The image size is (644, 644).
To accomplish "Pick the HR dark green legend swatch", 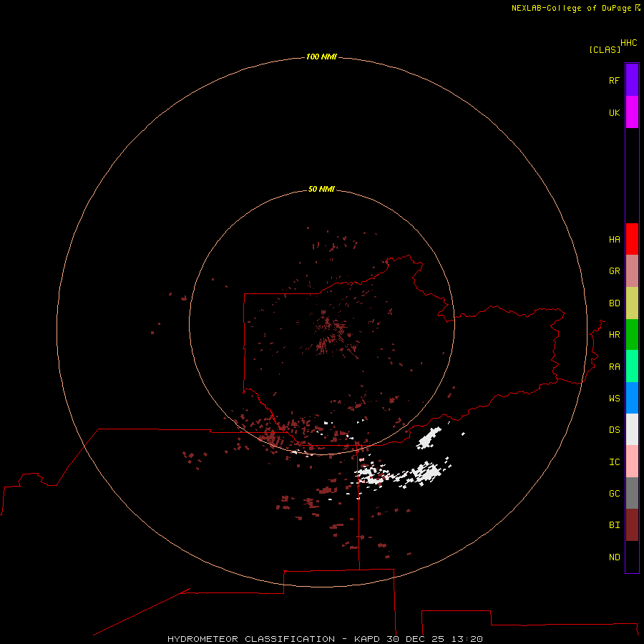I will click(632, 334).
